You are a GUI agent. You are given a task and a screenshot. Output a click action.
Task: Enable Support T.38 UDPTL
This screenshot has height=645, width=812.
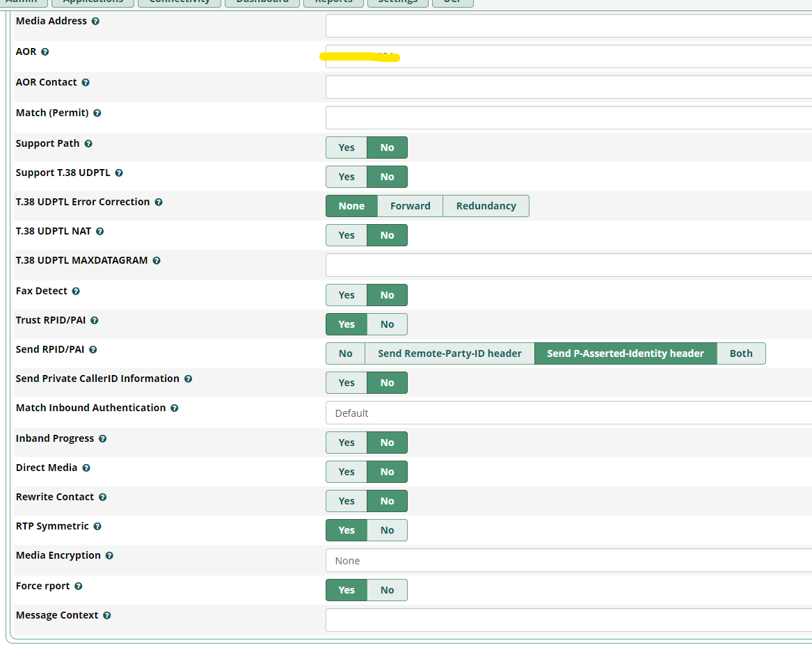[346, 177]
